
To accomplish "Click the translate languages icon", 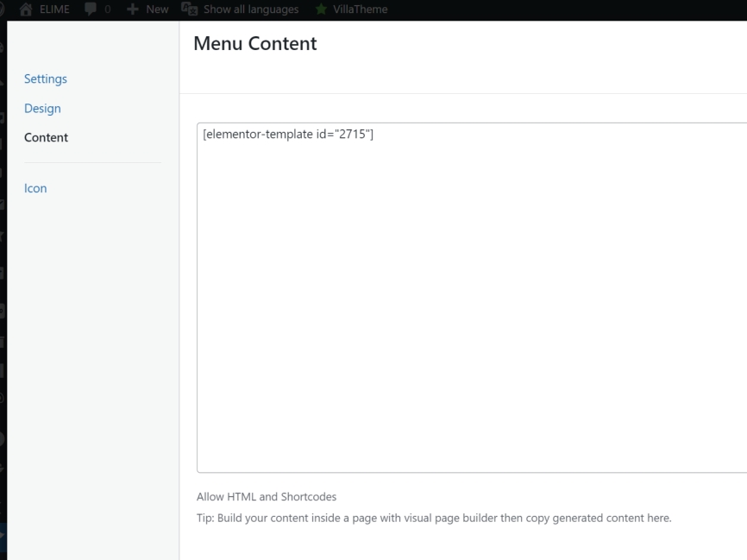I will [190, 9].
